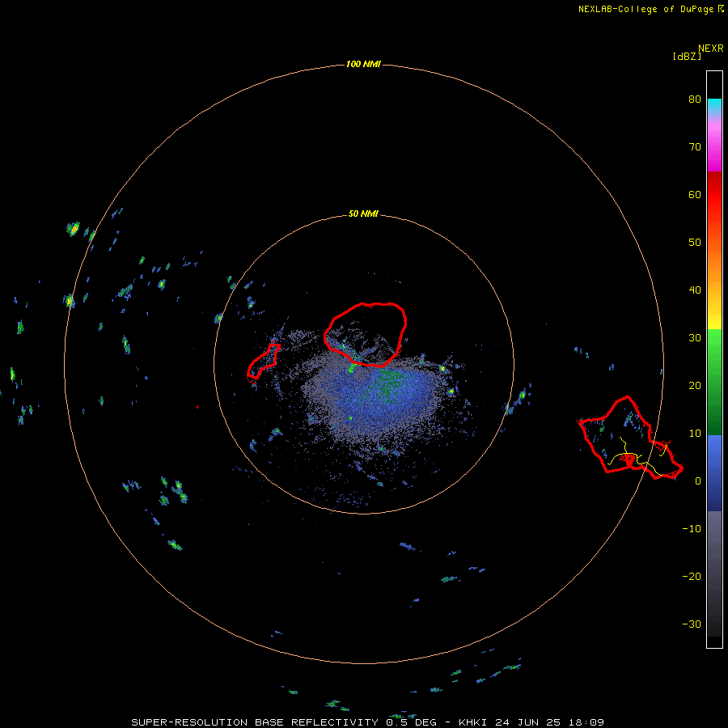Click the -30 dBZ scale value
This screenshot has width=728, height=728.
click(x=692, y=624)
